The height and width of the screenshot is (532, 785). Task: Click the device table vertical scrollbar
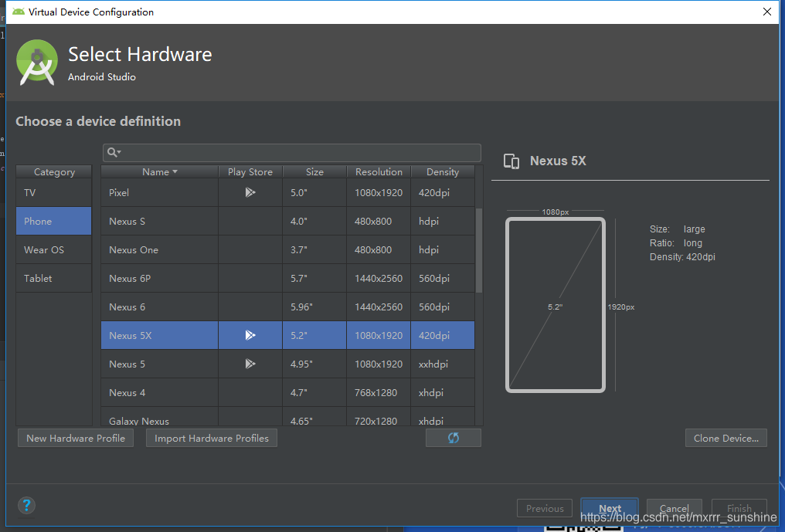pyautogui.click(x=478, y=250)
